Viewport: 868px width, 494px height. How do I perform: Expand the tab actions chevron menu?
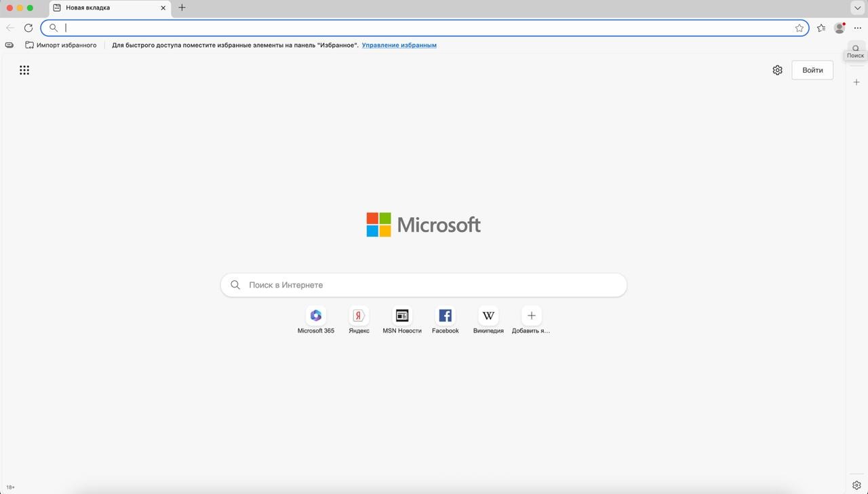point(857,7)
